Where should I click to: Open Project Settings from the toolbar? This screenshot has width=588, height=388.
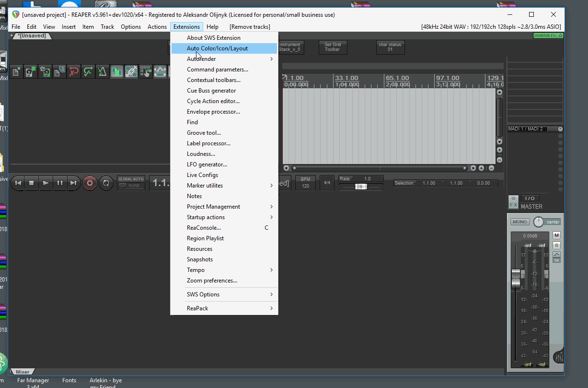click(x=60, y=72)
